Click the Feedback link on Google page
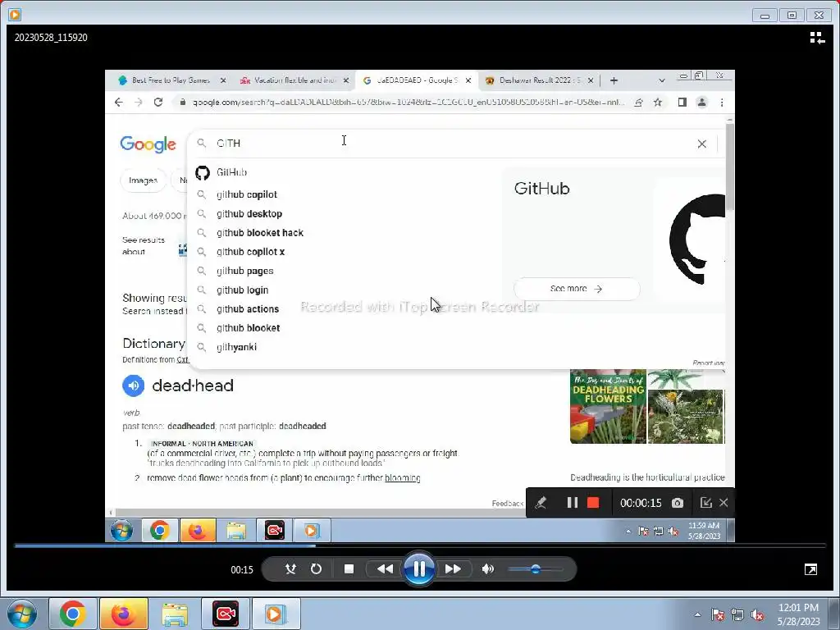This screenshot has height=630, width=840. [507, 504]
